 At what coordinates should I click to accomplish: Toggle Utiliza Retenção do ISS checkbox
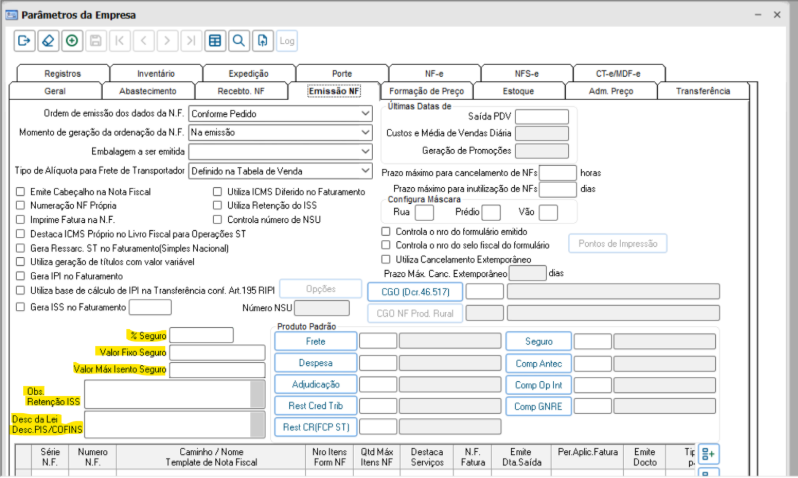tap(218, 205)
